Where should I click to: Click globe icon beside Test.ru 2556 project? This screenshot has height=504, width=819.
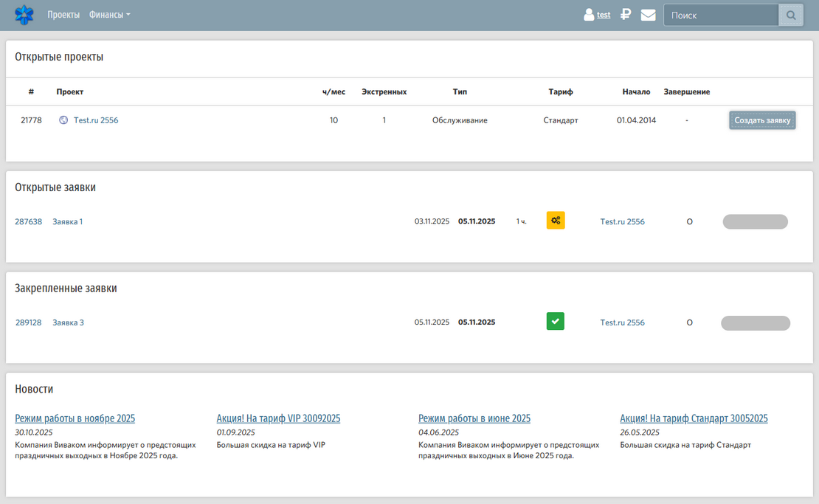[63, 120]
